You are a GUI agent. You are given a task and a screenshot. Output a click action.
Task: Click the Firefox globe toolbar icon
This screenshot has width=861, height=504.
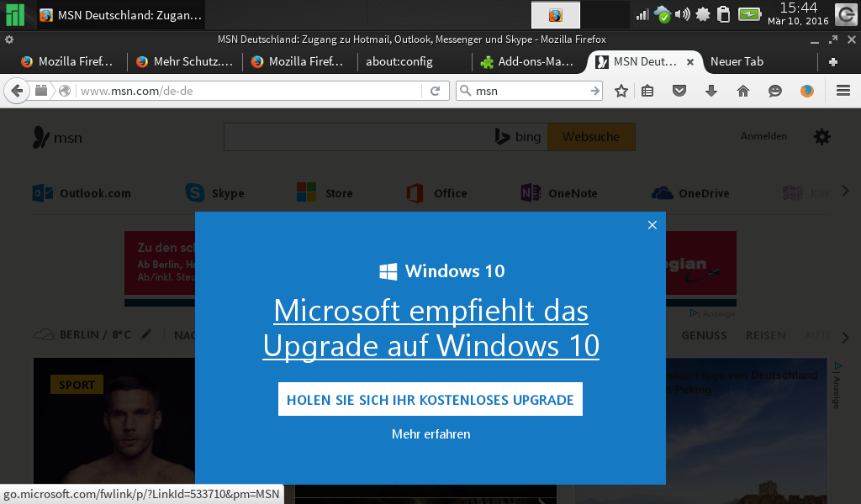point(806,91)
